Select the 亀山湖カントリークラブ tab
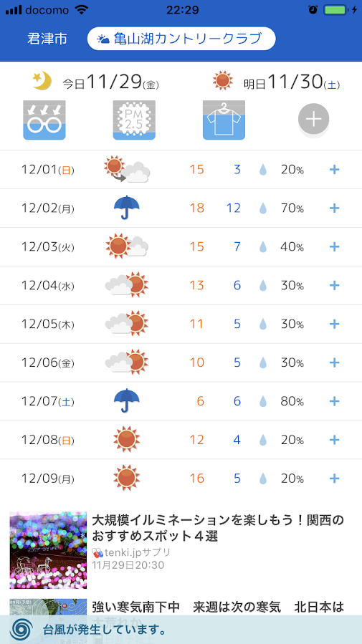 click(181, 39)
